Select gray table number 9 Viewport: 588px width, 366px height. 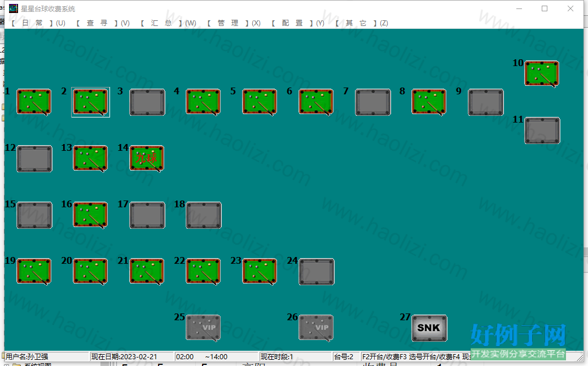[486, 102]
